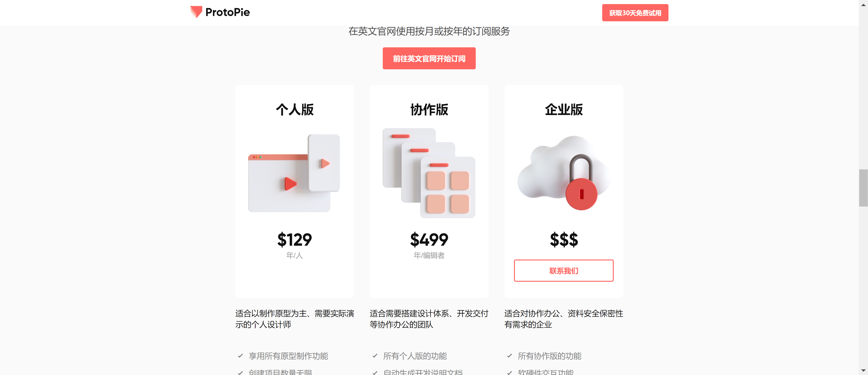This screenshot has width=868, height=375.
Task: Click the 协作版 stacked windows illustration
Action: coord(429,173)
